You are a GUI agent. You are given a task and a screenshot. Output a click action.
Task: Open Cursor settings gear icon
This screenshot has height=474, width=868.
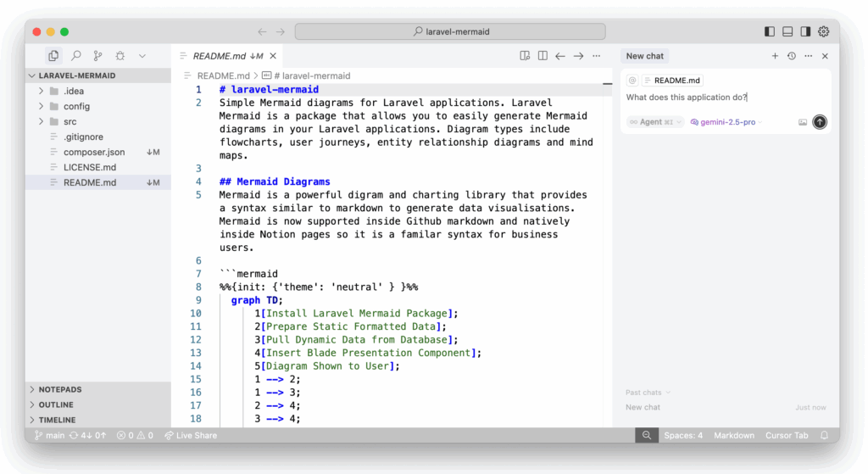pyautogui.click(x=824, y=31)
